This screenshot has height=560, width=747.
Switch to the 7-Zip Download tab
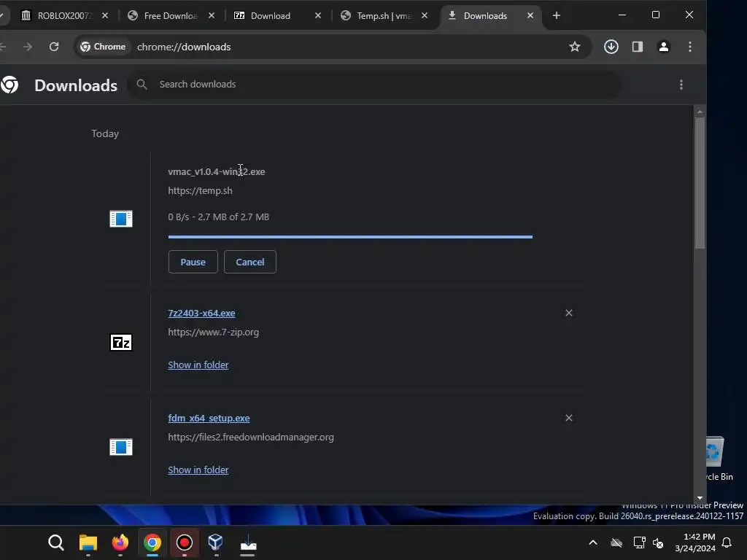[271, 16]
